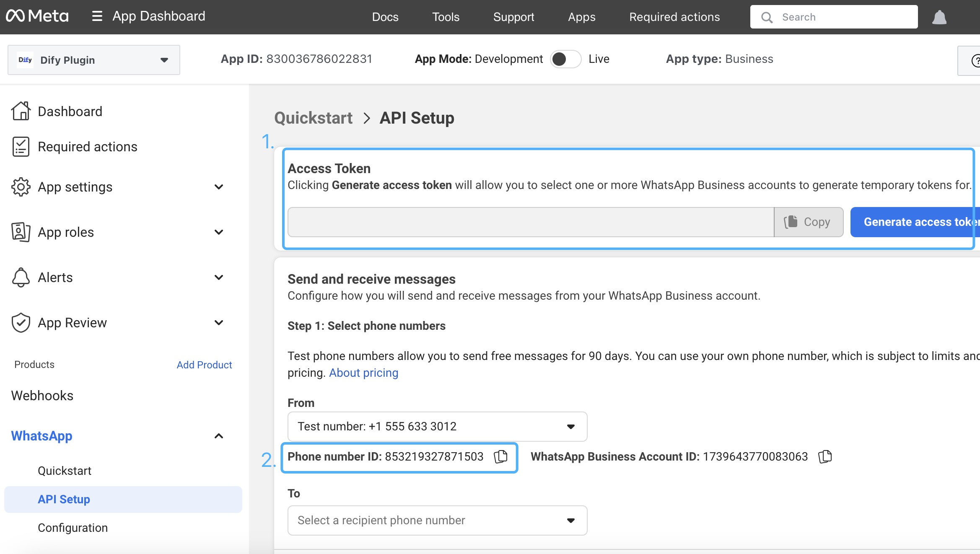The image size is (980, 554).
Task: Copy the WhatsApp Business Account ID
Action: (825, 456)
